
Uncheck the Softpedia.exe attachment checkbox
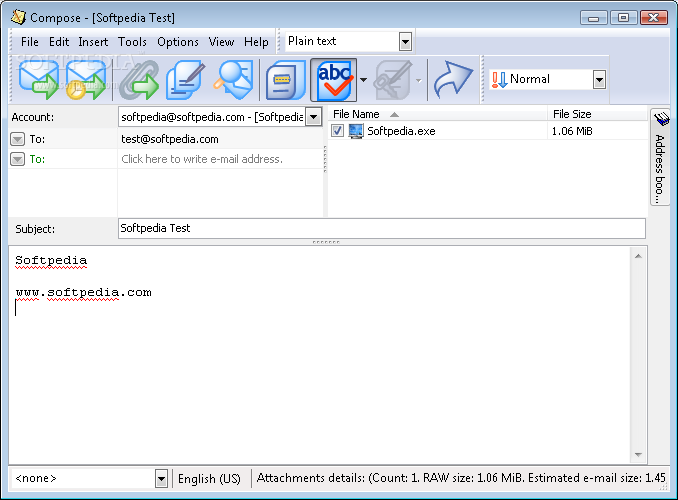[337, 131]
